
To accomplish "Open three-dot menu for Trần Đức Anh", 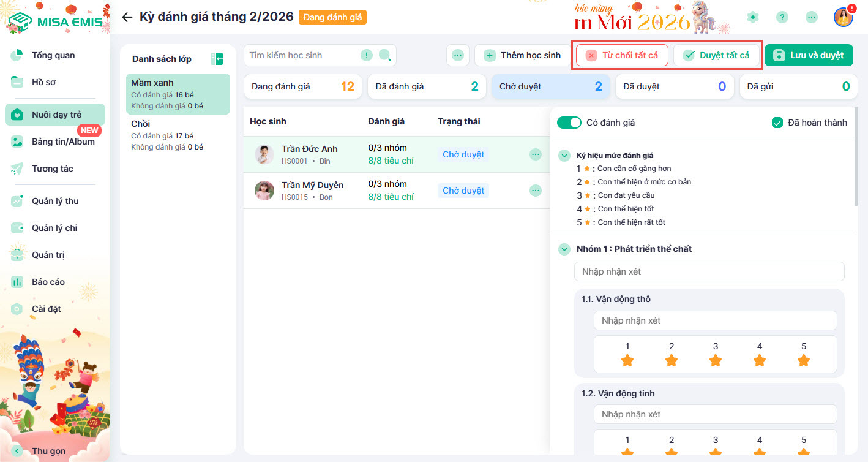I will click(x=536, y=154).
